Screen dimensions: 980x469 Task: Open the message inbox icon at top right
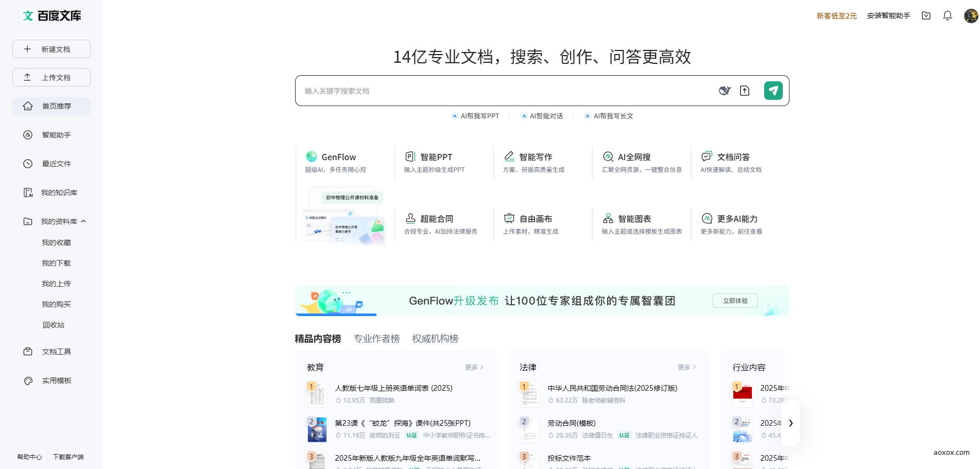point(926,15)
